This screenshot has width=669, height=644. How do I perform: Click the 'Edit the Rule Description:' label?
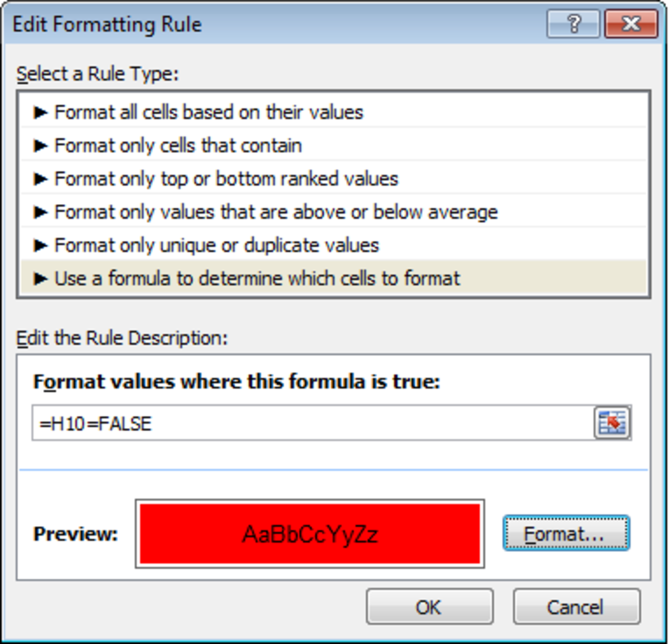tap(122, 338)
